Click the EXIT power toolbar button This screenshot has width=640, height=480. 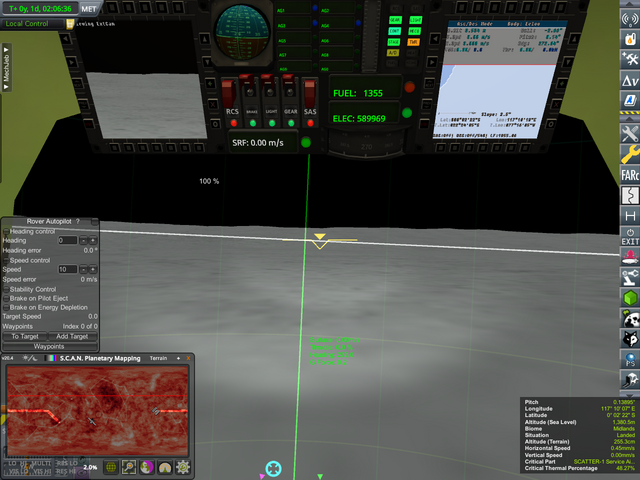[629, 237]
